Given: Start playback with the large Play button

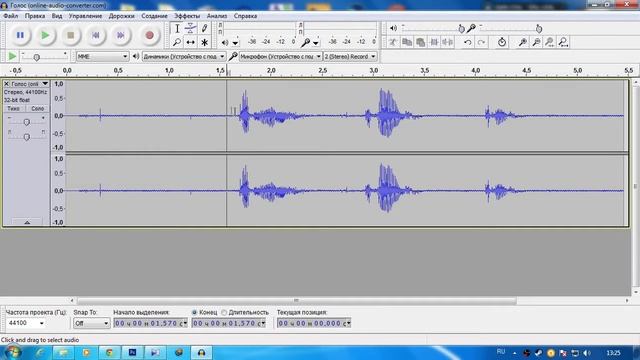Looking at the screenshot, I should tap(45, 36).
